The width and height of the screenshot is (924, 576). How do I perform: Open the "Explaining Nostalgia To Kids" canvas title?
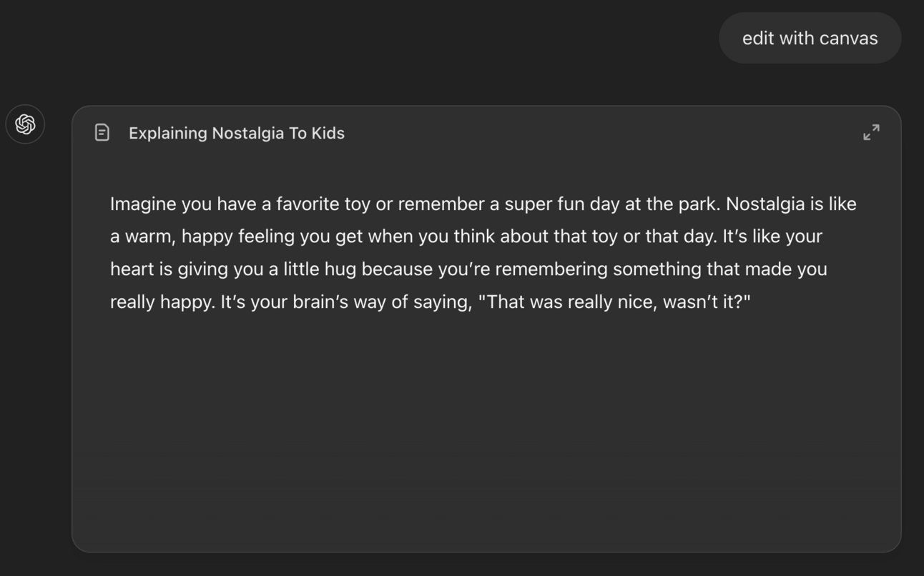pyautogui.click(x=236, y=134)
